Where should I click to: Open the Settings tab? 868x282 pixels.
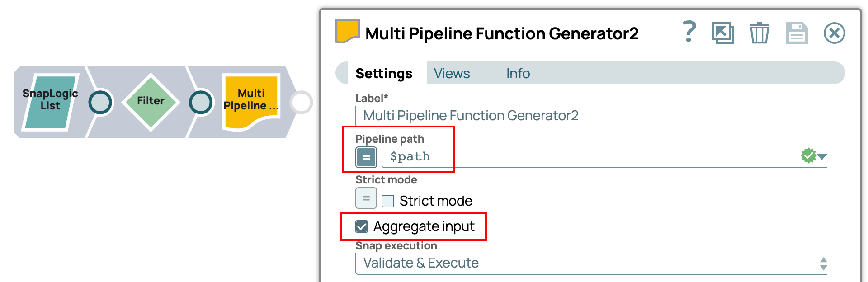[x=383, y=73]
